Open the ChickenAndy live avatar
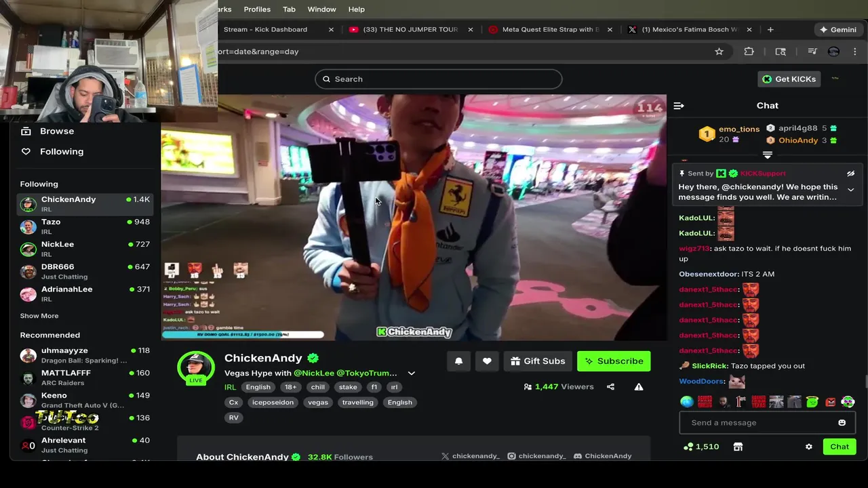The height and width of the screenshot is (488, 868). (x=196, y=367)
